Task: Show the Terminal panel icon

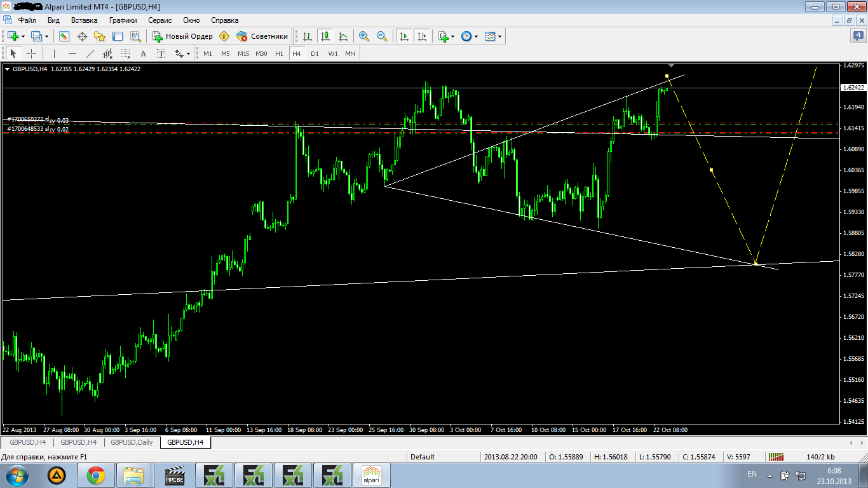Action: click(x=118, y=36)
